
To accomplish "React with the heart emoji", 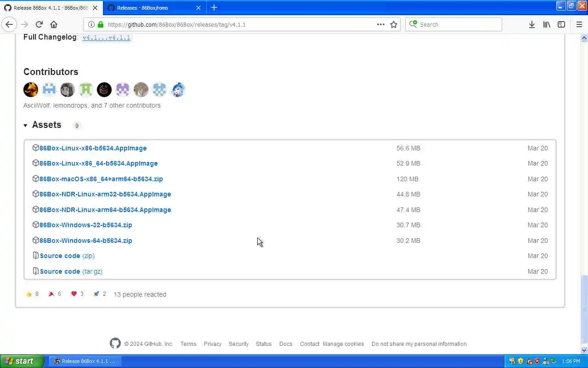I will pos(74,294).
